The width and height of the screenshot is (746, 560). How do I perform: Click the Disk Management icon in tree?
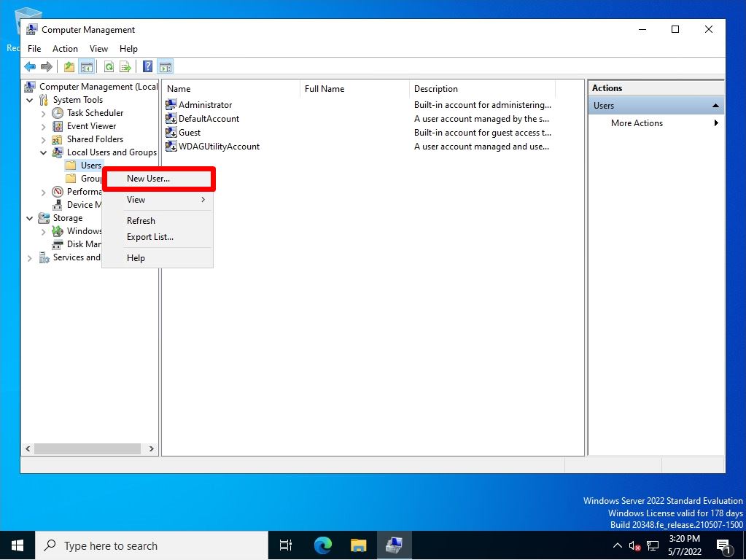point(58,244)
